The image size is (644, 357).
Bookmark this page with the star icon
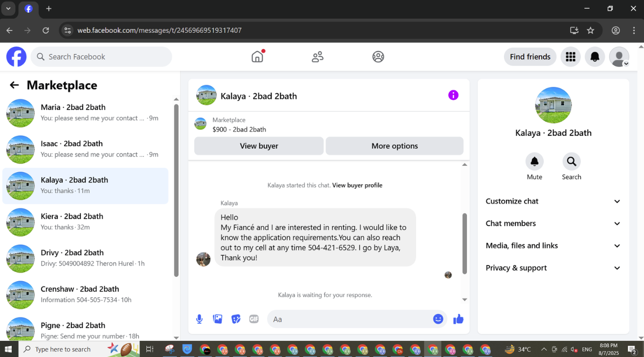591,30
